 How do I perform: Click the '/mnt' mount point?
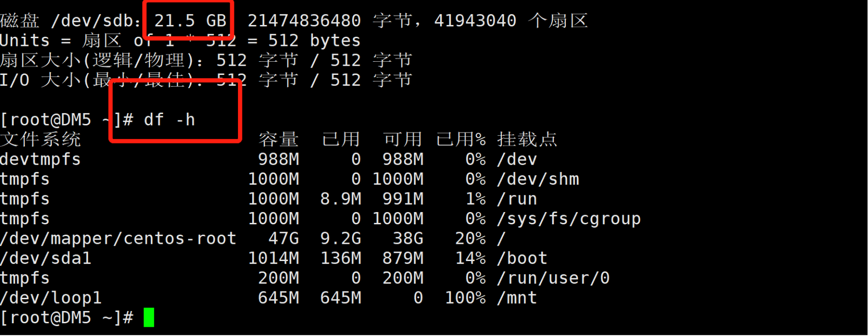pyautogui.click(x=517, y=298)
